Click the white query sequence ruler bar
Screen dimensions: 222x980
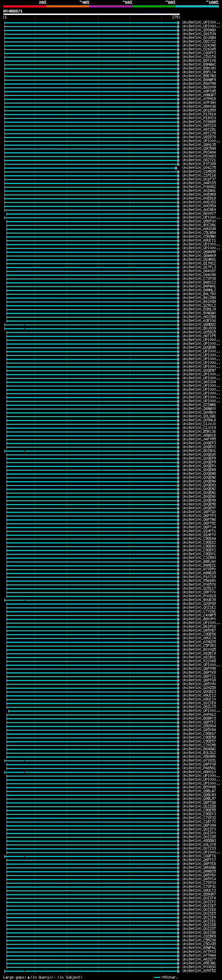click(x=92, y=14)
